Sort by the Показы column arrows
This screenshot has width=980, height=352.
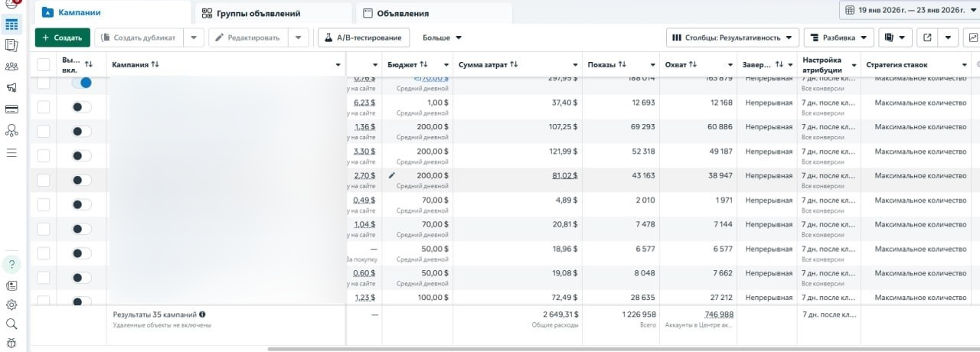pyautogui.click(x=622, y=65)
